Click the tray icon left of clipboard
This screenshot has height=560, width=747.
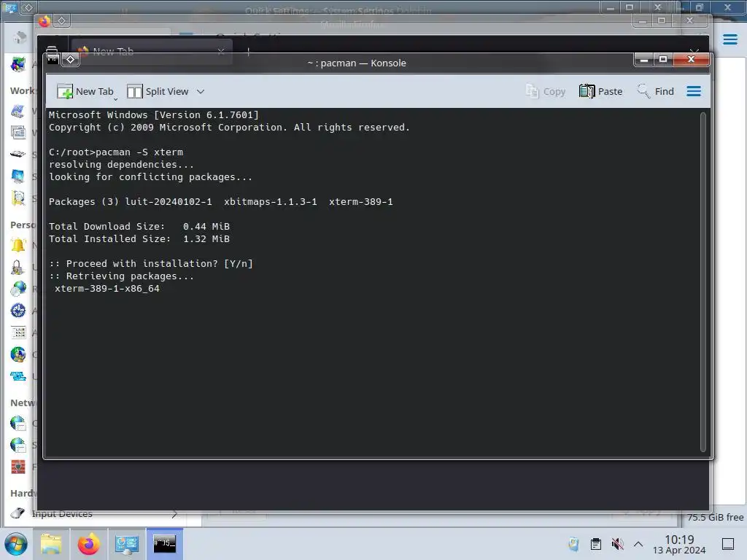(x=573, y=544)
